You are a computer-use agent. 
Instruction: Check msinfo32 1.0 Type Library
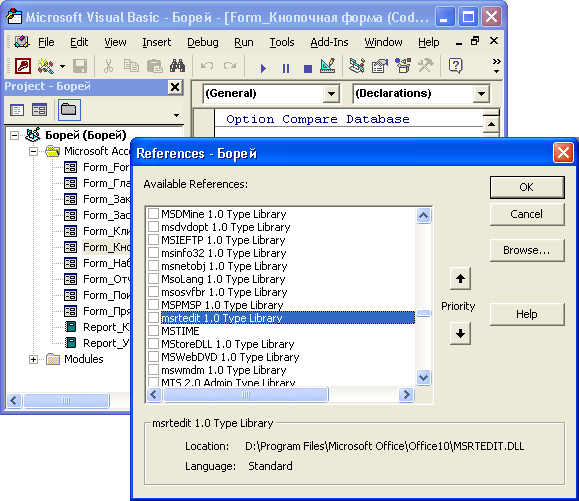[x=153, y=253]
